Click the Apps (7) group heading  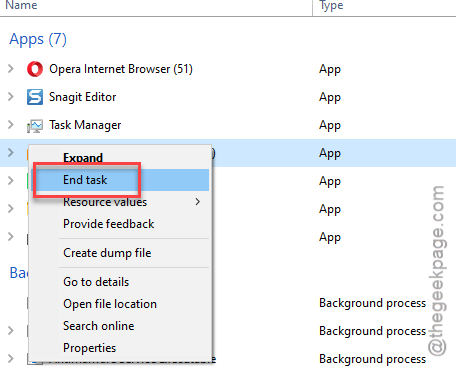click(38, 39)
